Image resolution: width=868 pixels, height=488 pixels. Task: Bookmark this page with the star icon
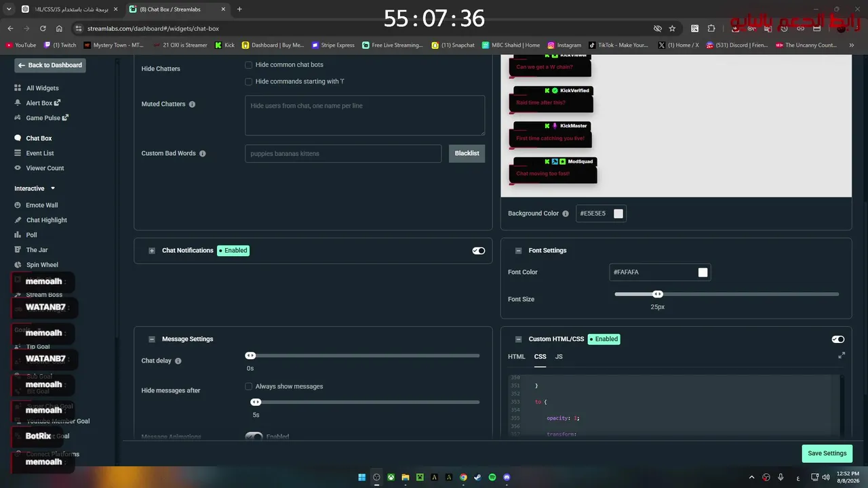click(x=672, y=28)
